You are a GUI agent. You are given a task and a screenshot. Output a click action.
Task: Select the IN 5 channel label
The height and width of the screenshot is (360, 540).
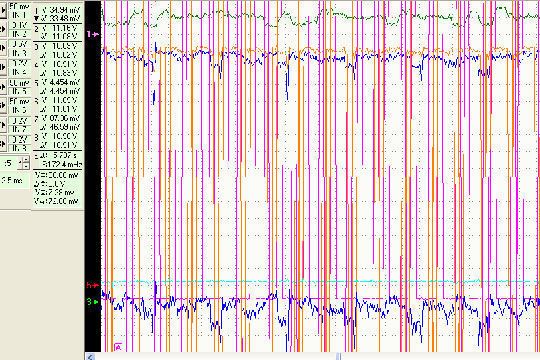(19, 91)
